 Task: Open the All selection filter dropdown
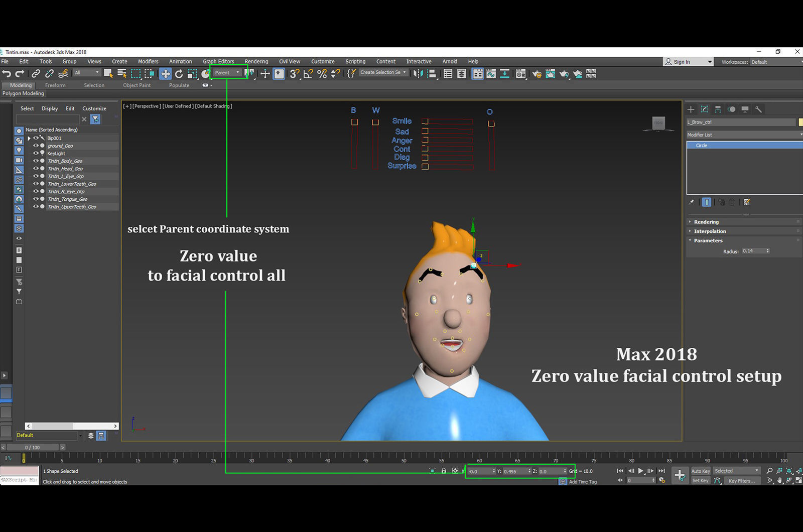pos(86,73)
